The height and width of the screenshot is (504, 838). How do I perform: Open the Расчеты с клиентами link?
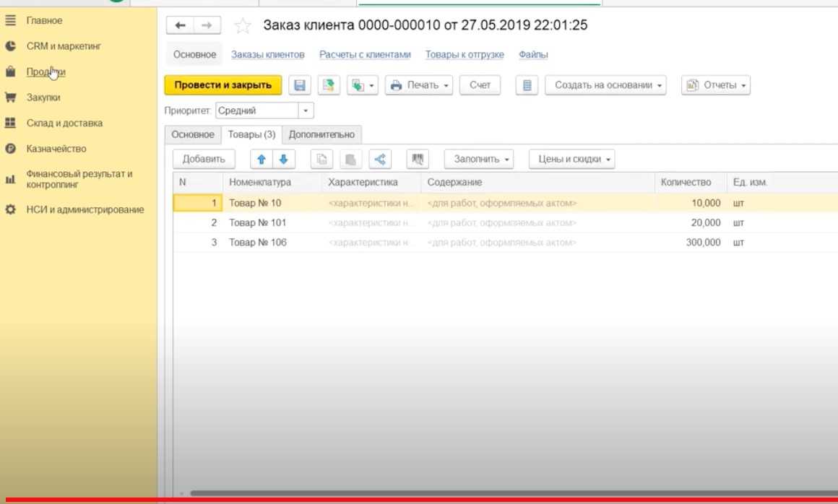tap(365, 55)
